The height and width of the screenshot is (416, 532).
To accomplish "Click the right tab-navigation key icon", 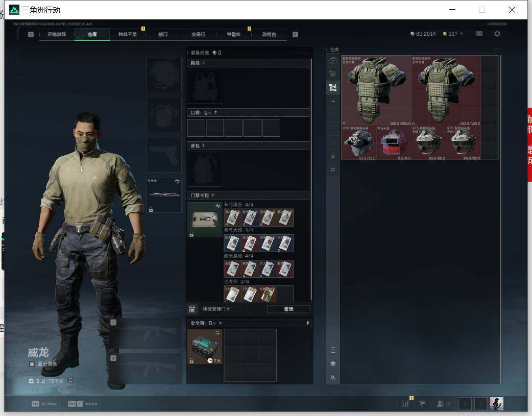I will coord(295,34).
